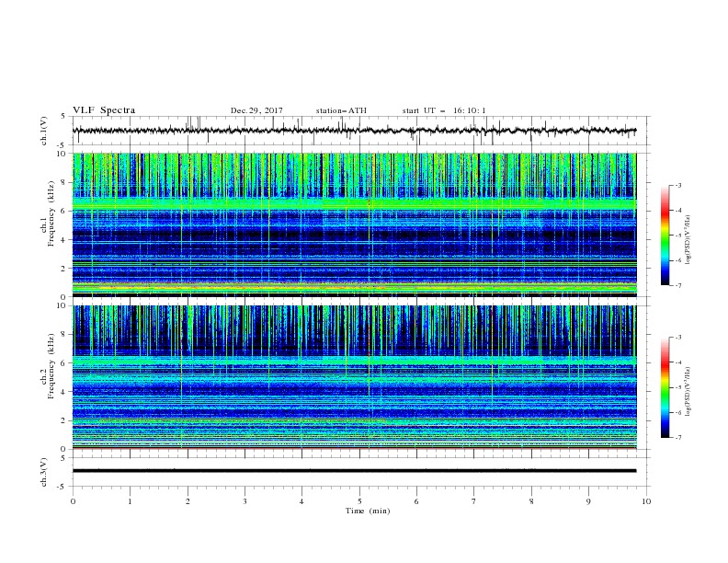Click the ch.2 spectrogram color bar
This screenshot has width=728, height=563.
click(x=665, y=387)
